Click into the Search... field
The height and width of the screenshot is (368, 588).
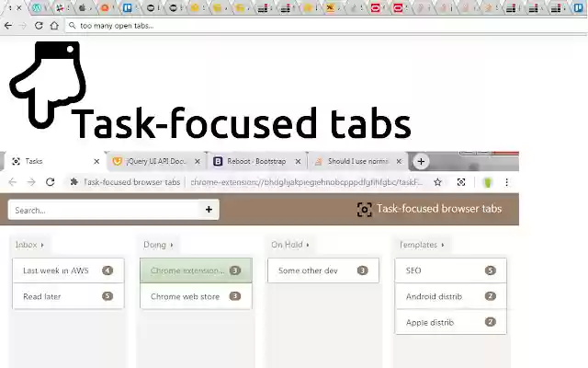[x=104, y=210]
